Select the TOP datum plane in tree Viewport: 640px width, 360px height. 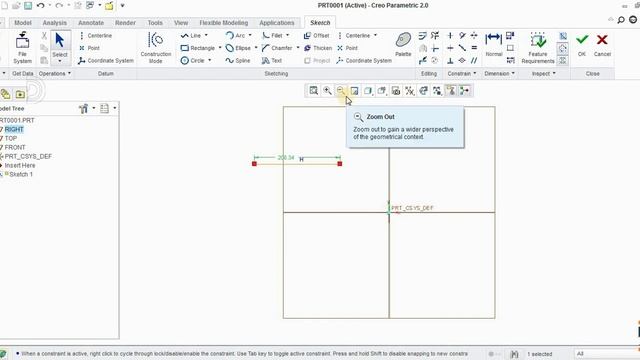pyautogui.click(x=11, y=138)
